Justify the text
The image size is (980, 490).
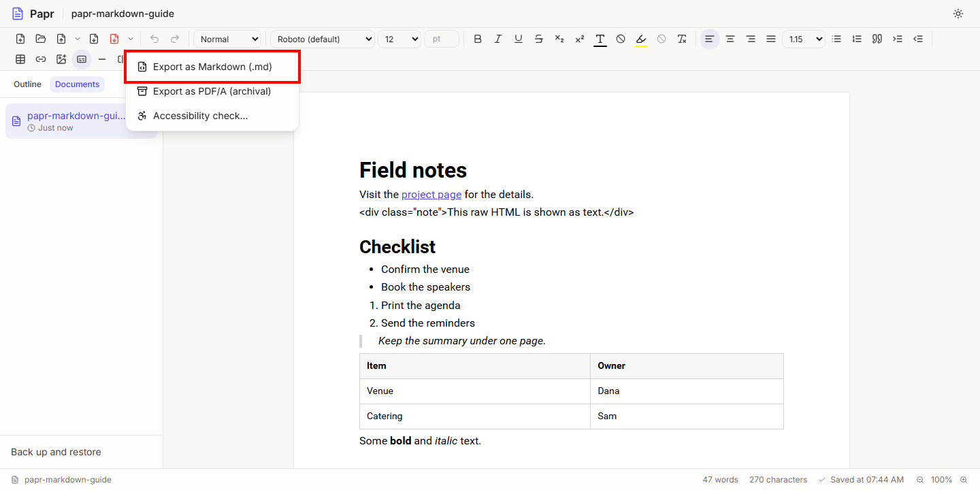tap(771, 39)
